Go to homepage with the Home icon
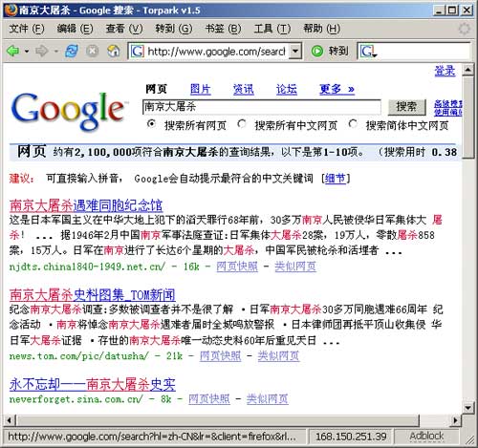Image resolution: width=478 pixels, height=448 pixels. click(114, 51)
